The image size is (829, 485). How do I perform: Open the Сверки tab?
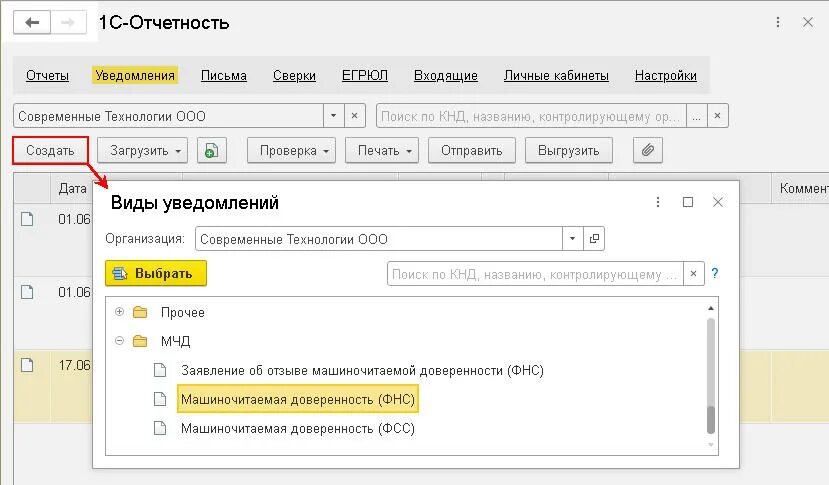click(294, 76)
